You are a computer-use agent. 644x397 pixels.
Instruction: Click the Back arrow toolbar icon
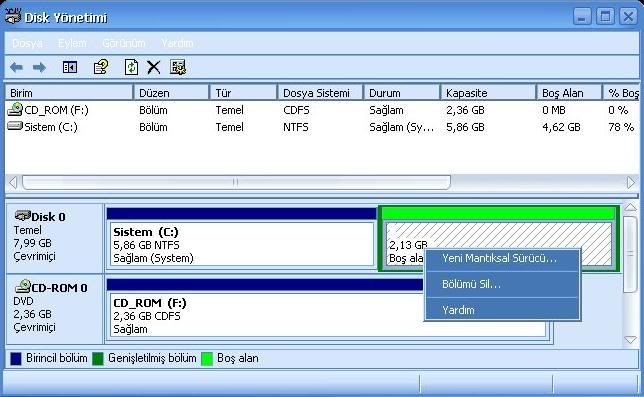16,67
